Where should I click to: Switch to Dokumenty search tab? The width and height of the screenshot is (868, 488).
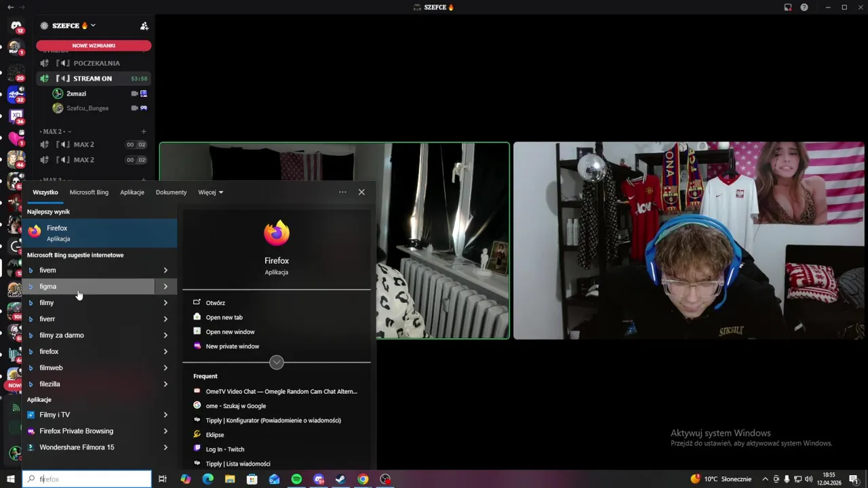171,192
